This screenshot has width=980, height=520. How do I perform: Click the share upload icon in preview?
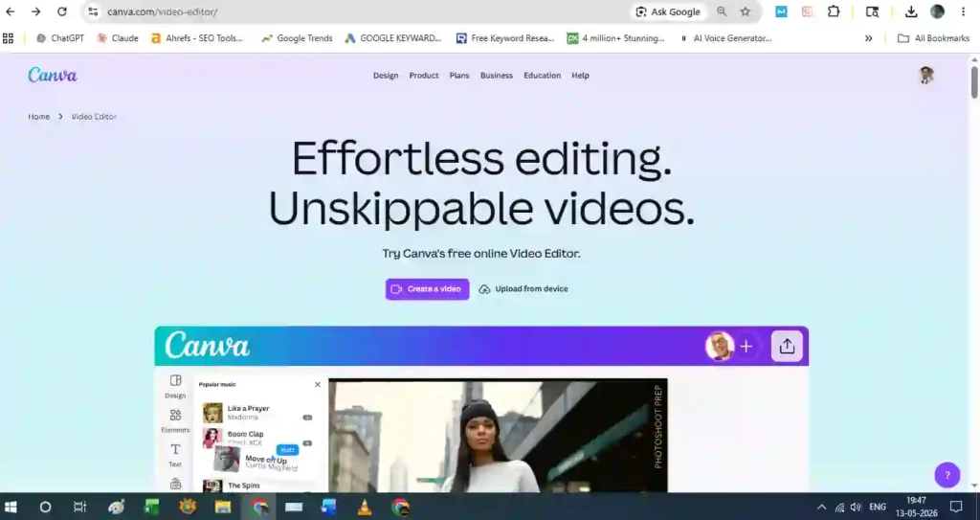[787, 346]
